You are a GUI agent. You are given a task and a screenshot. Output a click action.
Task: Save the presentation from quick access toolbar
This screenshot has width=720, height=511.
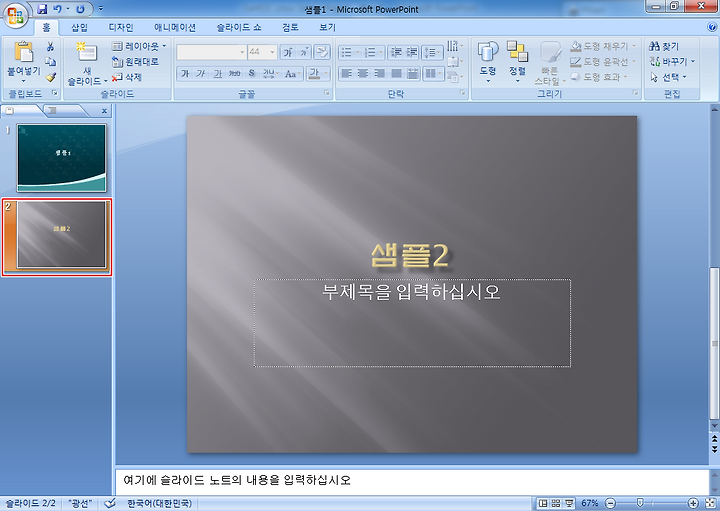click(x=42, y=9)
